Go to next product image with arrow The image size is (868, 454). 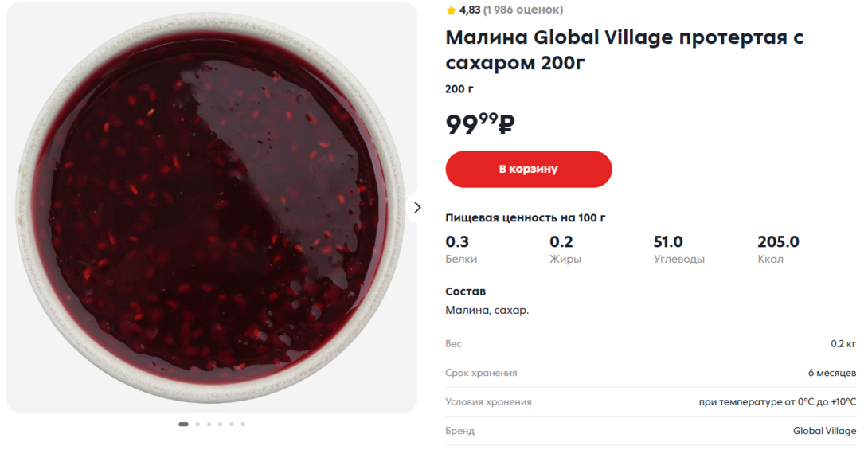click(x=418, y=208)
